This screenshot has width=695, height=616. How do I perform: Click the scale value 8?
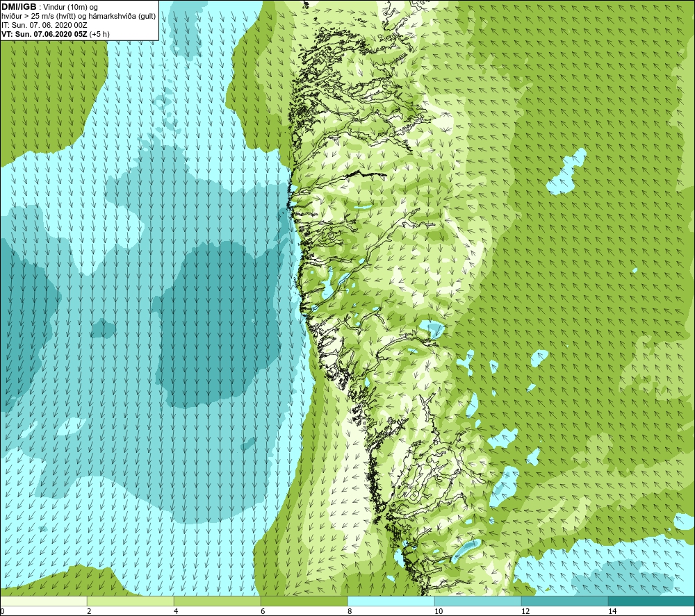pos(350,611)
